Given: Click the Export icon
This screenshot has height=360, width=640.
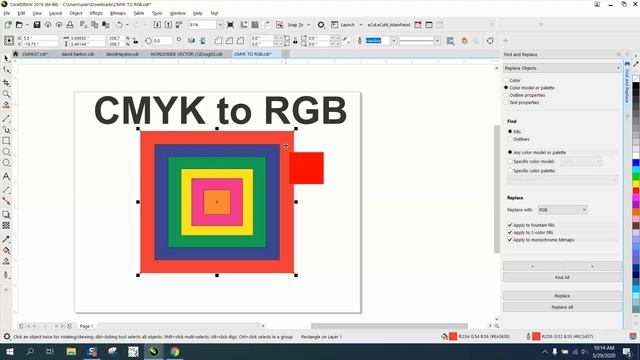Looking at the screenshot, I should click(168, 25).
